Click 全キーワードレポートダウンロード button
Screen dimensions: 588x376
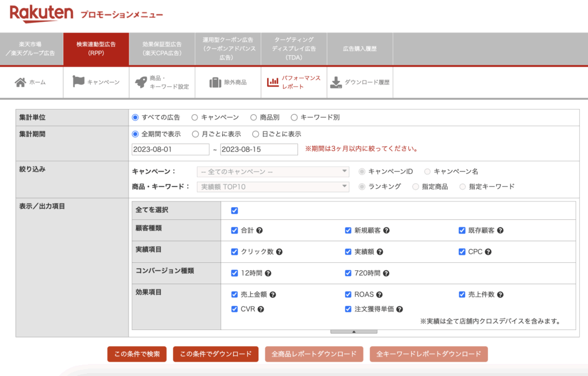click(428, 354)
